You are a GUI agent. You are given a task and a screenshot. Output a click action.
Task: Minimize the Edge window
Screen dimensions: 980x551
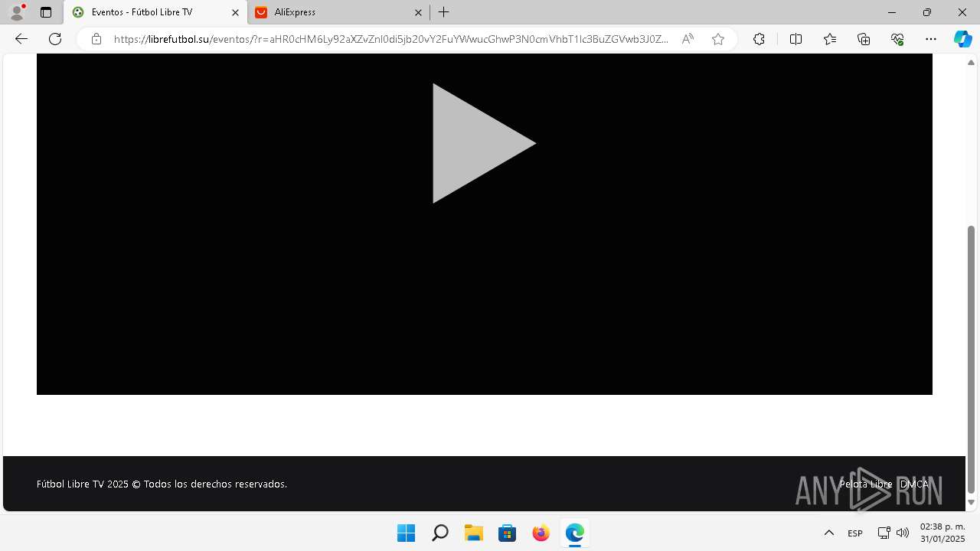892,12
